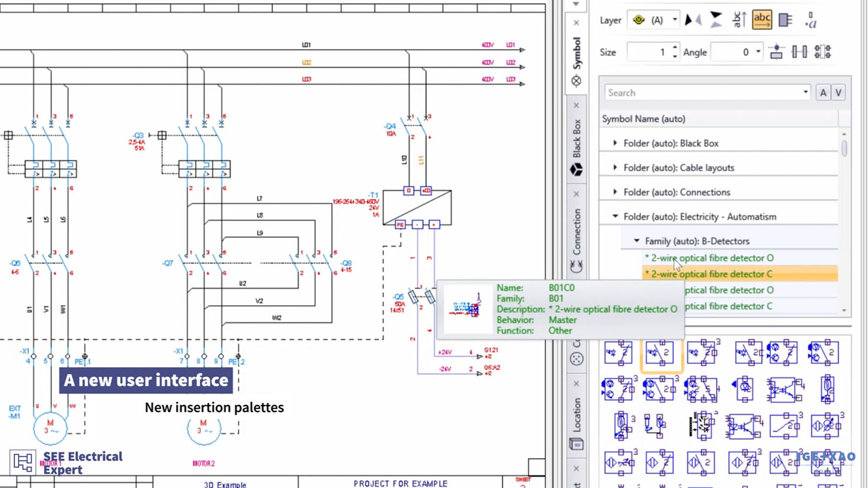The image size is (868, 488).
Task: Decrease the Size value with down arrow
Action: [675, 56]
